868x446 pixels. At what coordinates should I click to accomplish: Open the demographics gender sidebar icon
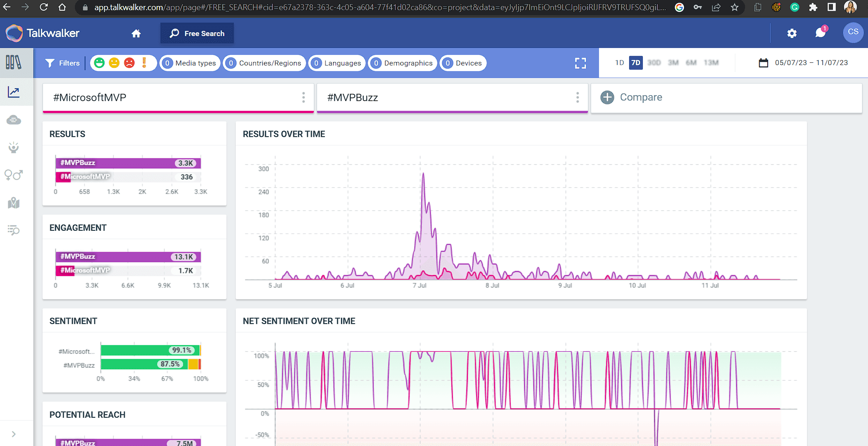point(14,175)
